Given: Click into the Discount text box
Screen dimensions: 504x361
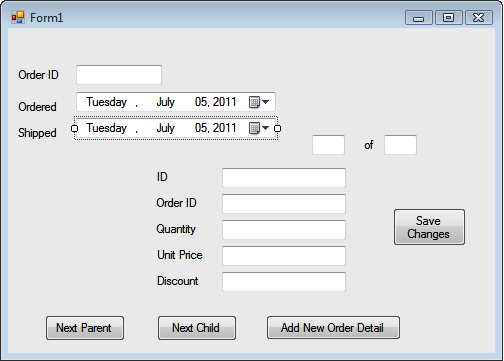Looking at the screenshot, I should coord(284,282).
